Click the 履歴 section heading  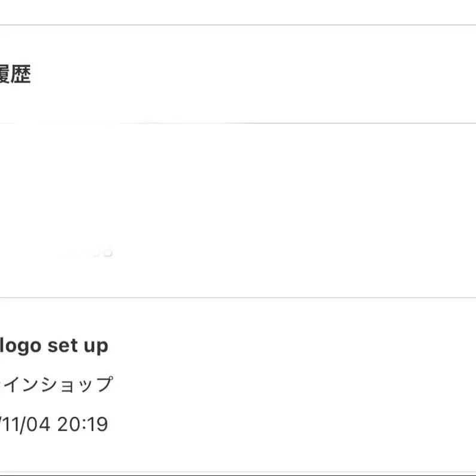coord(15,75)
